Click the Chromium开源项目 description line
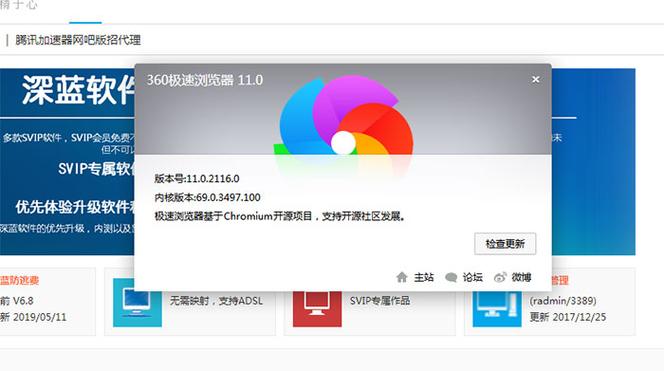664x371 pixels. coord(279,216)
